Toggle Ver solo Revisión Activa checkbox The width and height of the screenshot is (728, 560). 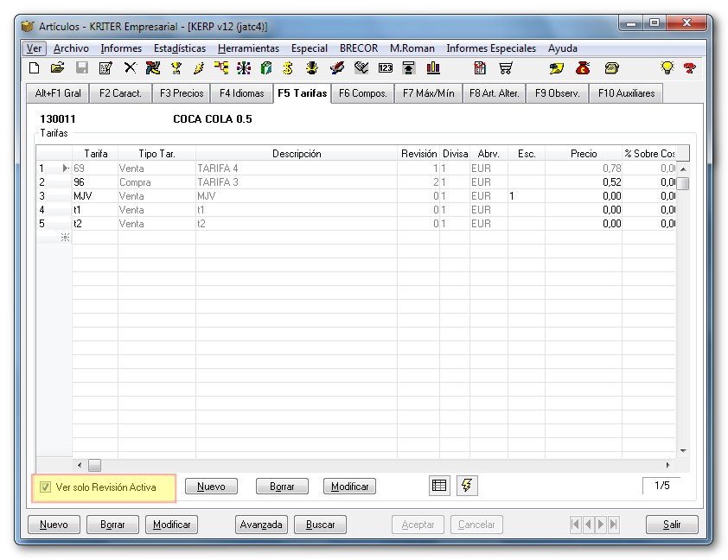coord(45,487)
